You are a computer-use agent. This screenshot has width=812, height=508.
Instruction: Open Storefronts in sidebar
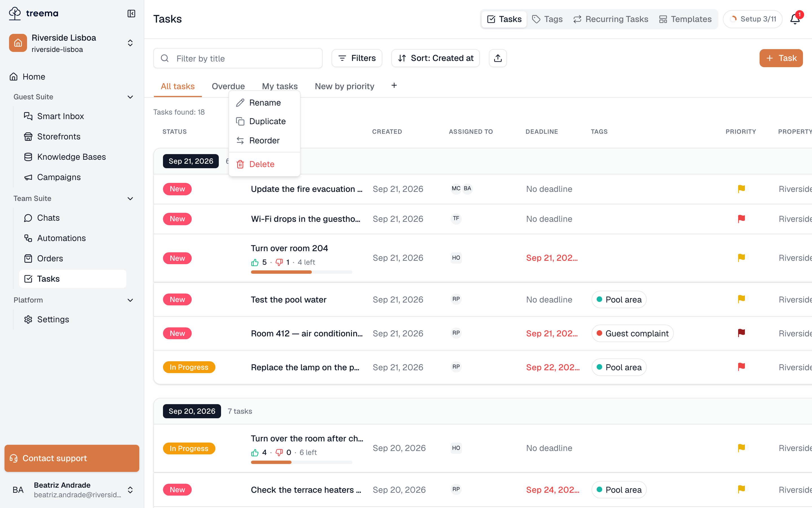tap(73, 136)
